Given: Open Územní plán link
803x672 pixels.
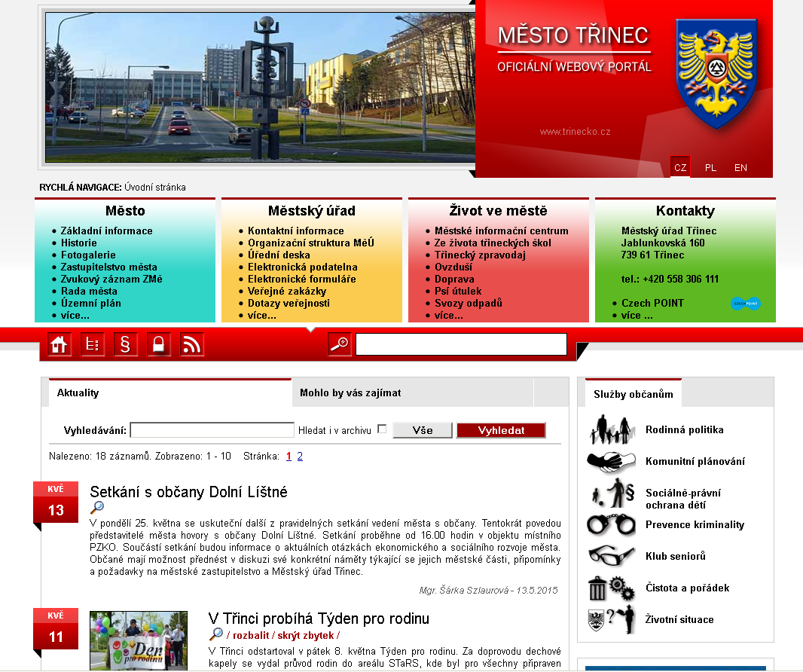Looking at the screenshot, I should 90,303.
